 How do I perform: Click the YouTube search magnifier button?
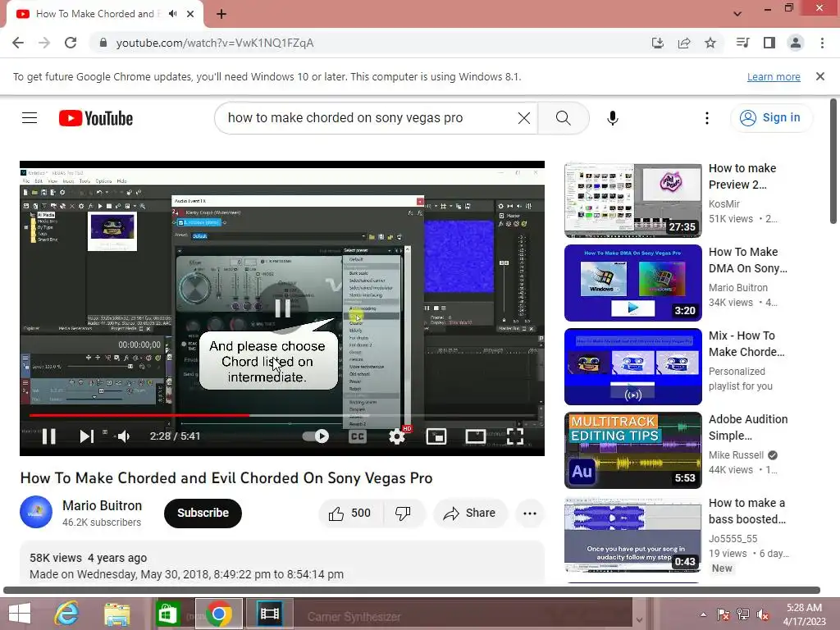click(x=563, y=118)
